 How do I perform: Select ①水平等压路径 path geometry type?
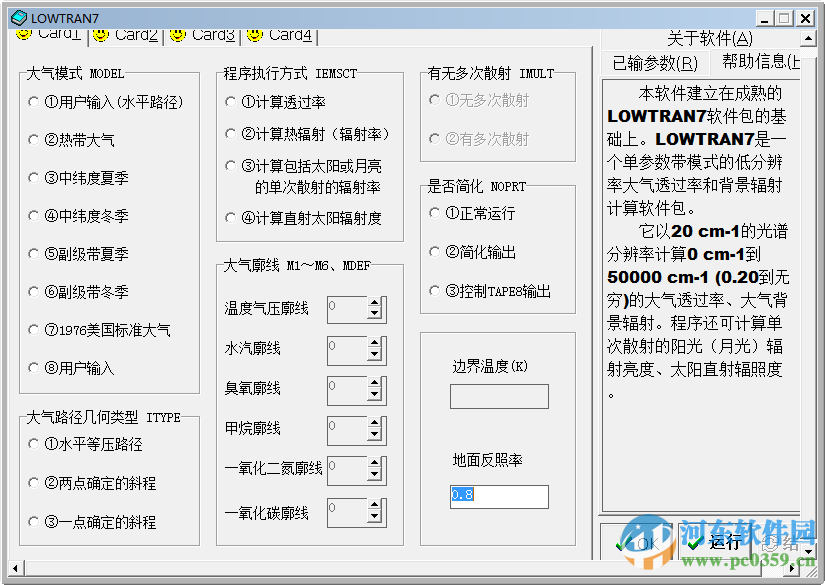[32, 445]
